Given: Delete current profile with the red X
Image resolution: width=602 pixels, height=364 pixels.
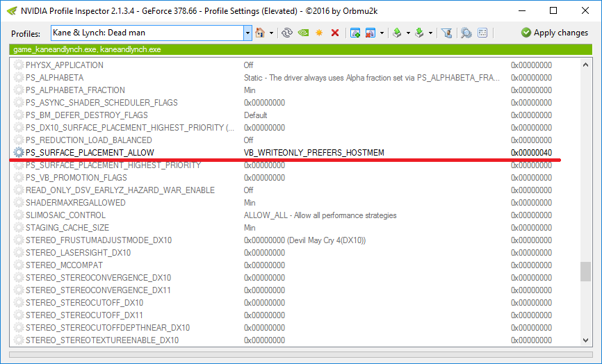Looking at the screenshot, I should pyautogui.click(x=335, y=33).
